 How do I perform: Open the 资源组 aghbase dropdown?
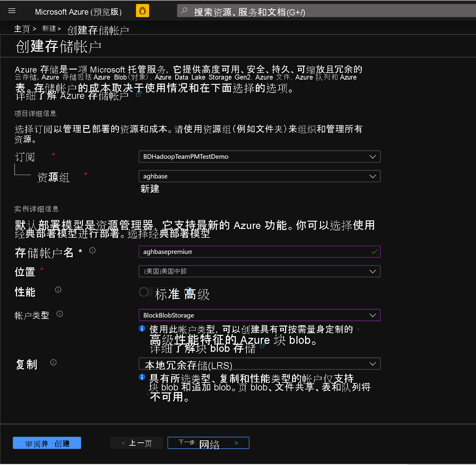(x=259, y=176)
